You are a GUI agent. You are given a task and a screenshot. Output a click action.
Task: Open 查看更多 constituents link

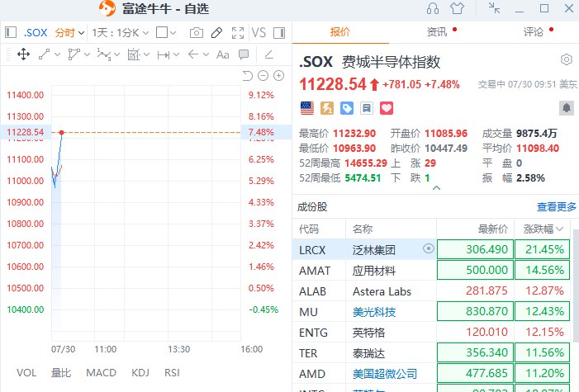[x=556, y=206]
